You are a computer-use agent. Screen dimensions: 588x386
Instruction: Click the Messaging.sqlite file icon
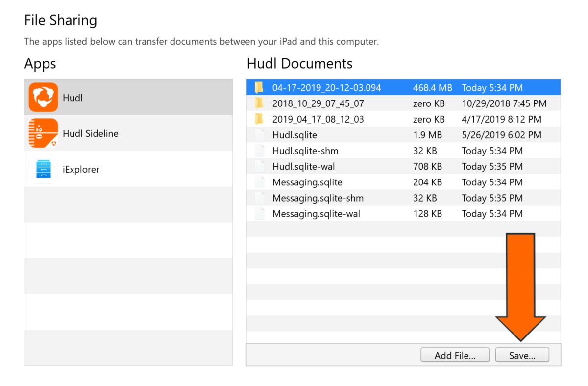click(x=259, y=182)
